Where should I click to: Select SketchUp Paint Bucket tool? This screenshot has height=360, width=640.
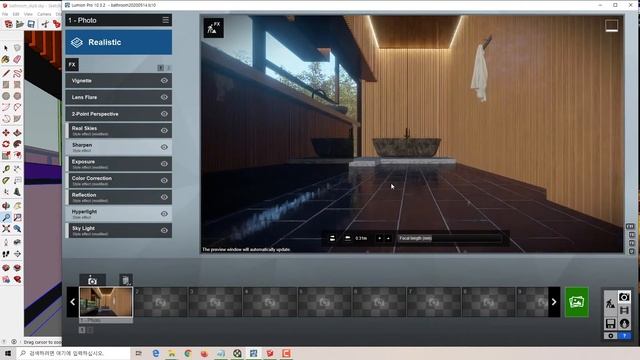6,60
